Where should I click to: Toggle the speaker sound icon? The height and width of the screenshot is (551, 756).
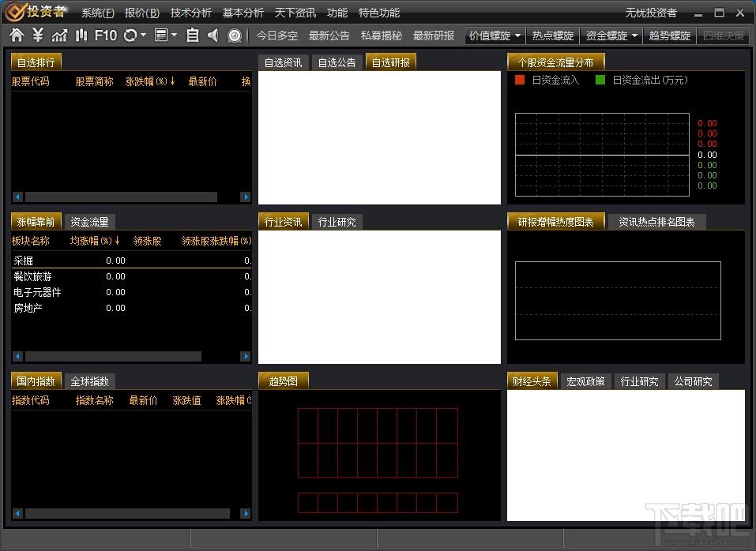coord(213,36)
